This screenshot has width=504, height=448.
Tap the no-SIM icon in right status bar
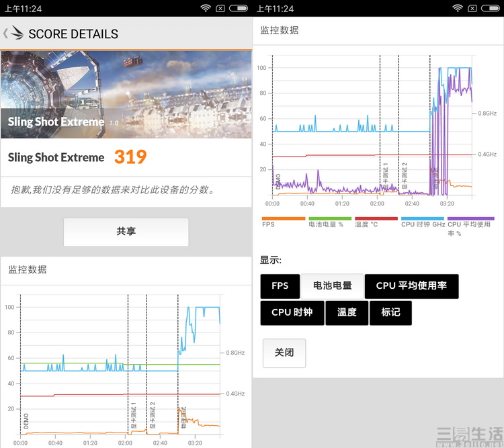tap(472, 9)
